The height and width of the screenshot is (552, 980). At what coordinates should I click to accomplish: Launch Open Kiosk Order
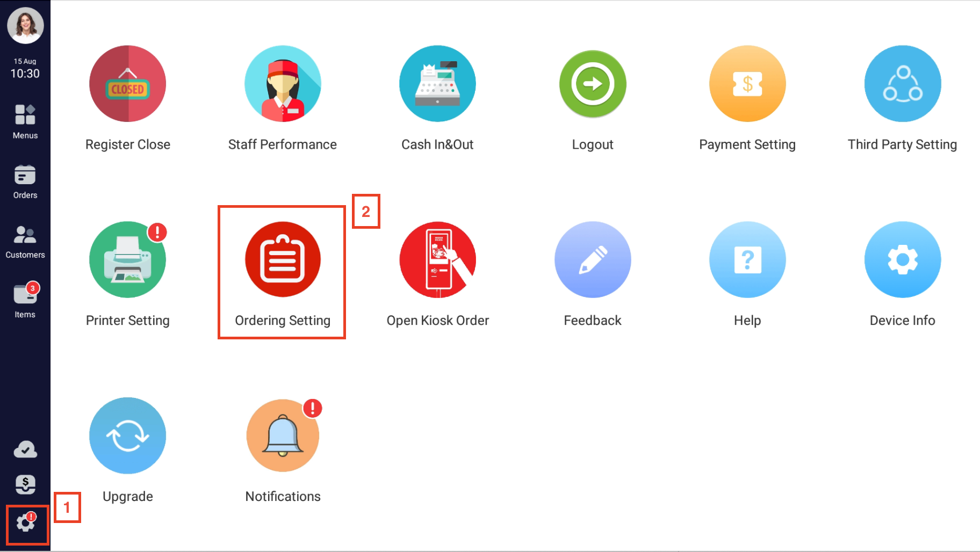tap(437, 260)
